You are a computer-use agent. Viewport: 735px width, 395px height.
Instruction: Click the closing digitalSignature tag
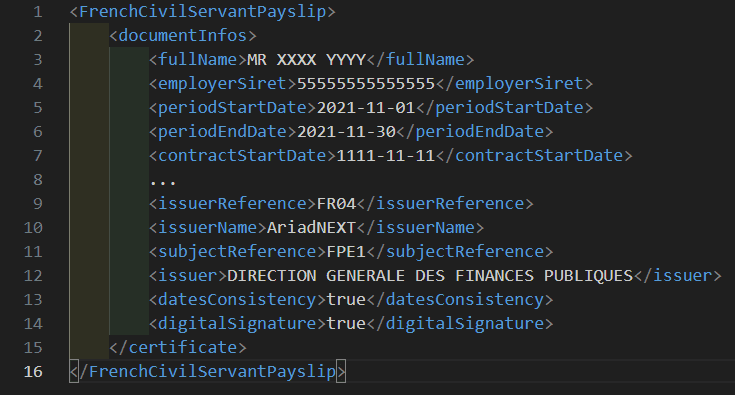click(459, 323)
